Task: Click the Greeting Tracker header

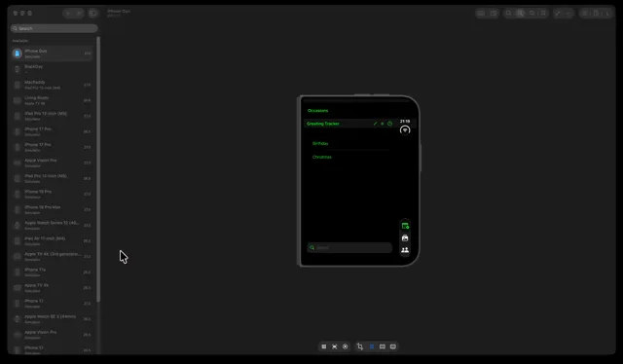Action: pos(323,124)
